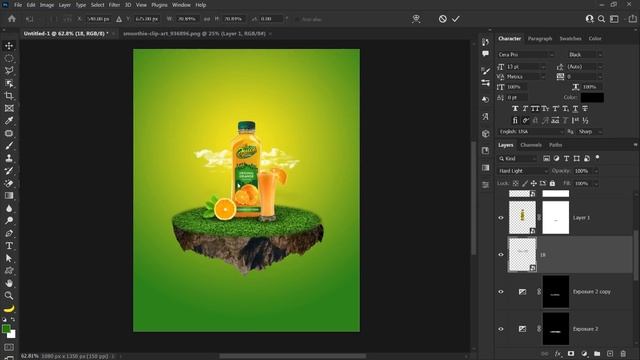Open the Opacity slider dropdown
This screenshot has height=360, width=640.
click(x=596, y=171)
